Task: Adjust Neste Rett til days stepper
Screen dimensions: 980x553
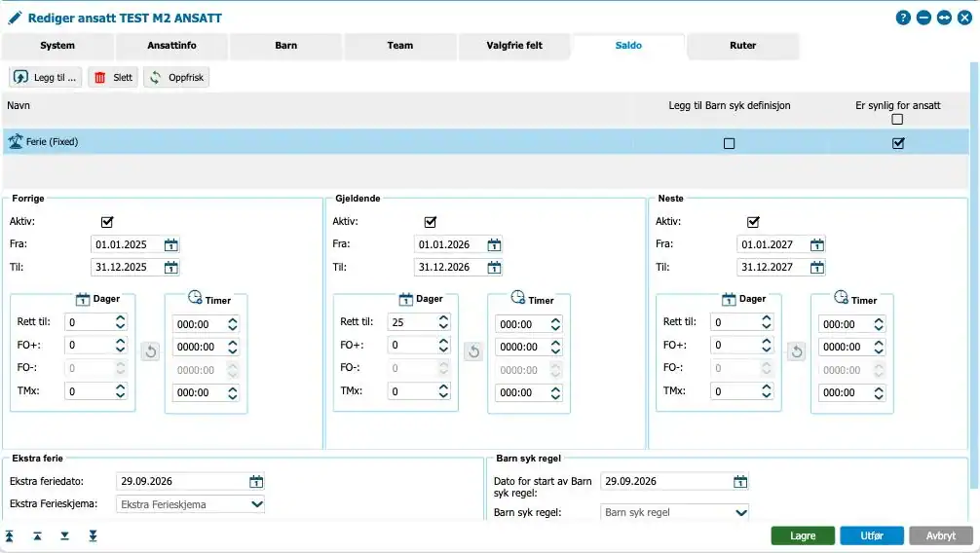Action: [x=767, y=322]
